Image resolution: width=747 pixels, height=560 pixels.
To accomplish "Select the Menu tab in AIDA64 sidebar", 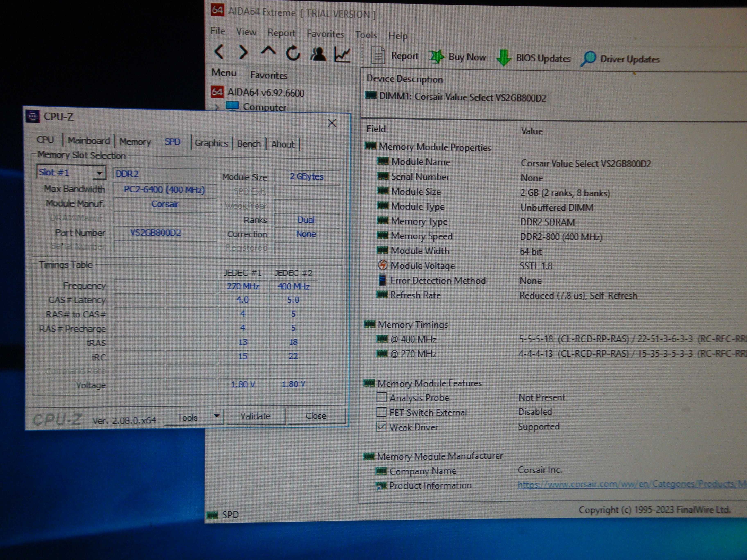I will click(224, 73).
